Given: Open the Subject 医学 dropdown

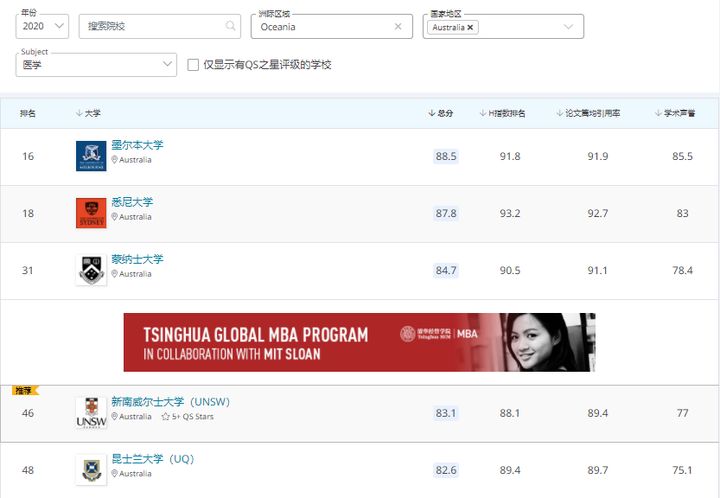Looking at the screenshot, I should coord(96,65).
